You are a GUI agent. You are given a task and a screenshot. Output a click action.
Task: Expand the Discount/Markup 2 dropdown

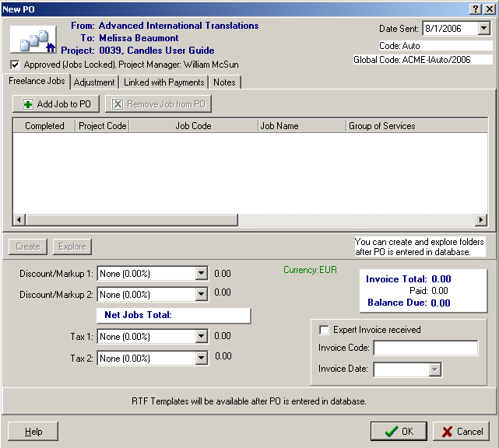click(x=201, y=295)
